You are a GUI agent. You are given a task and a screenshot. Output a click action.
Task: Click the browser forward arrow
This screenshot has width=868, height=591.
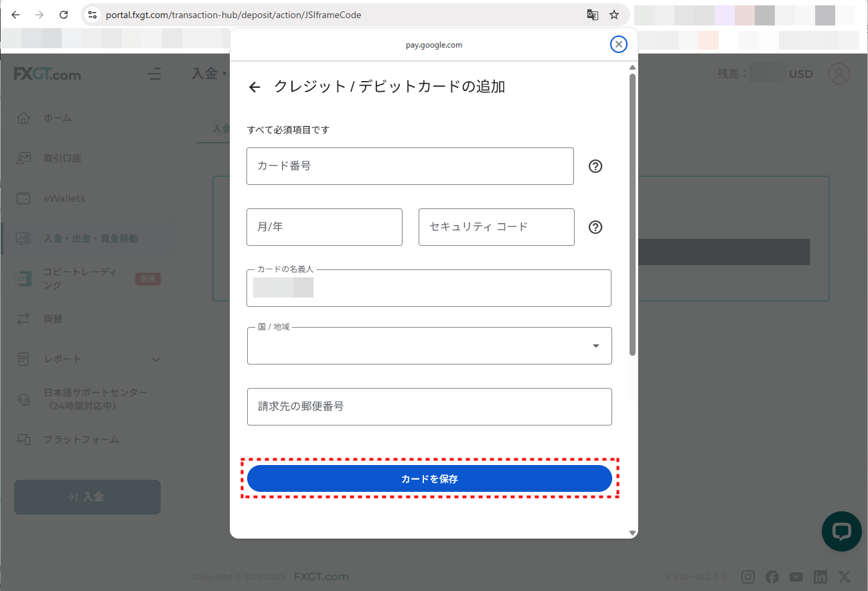click(40, 15)
